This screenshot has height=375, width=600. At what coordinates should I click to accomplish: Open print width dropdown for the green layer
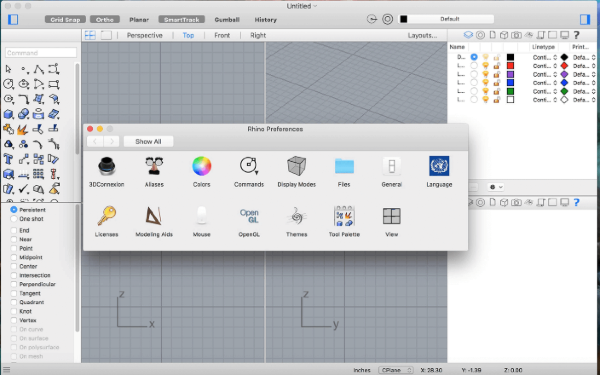[x=584, y=91]
